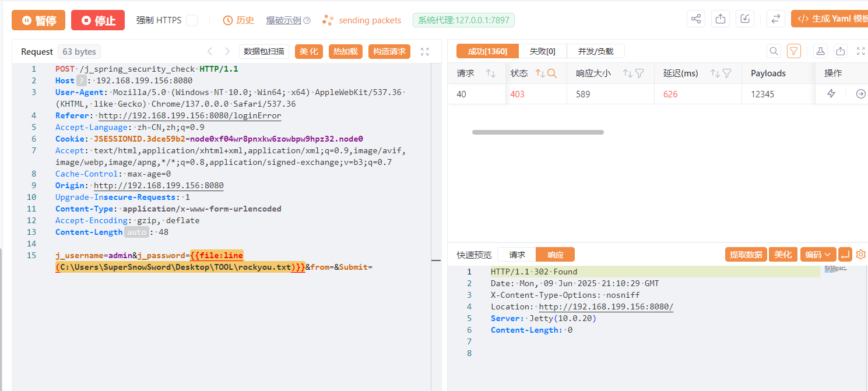Open the 编码 dropdown
This screenshot has width=868, height=391.
(818, 255)
